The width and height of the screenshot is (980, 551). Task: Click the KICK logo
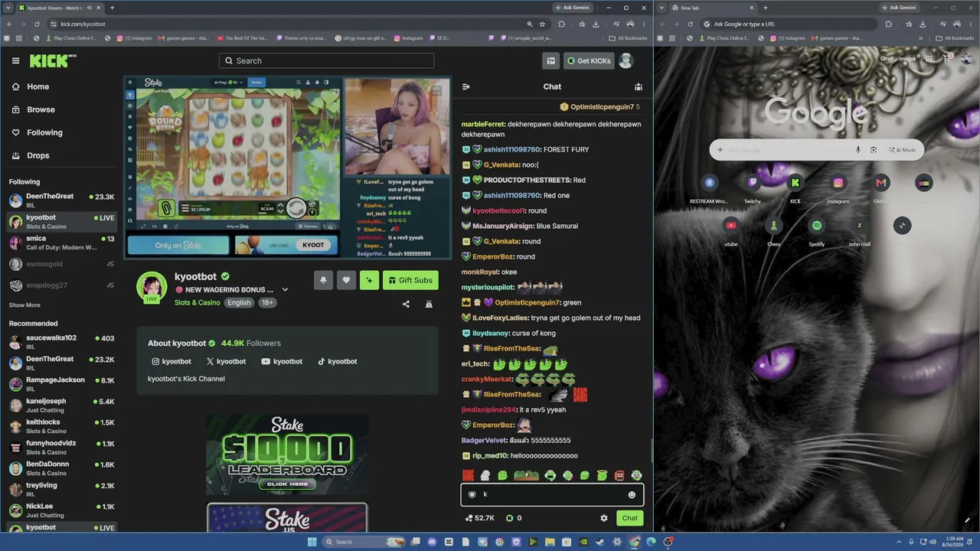(54, 61)
